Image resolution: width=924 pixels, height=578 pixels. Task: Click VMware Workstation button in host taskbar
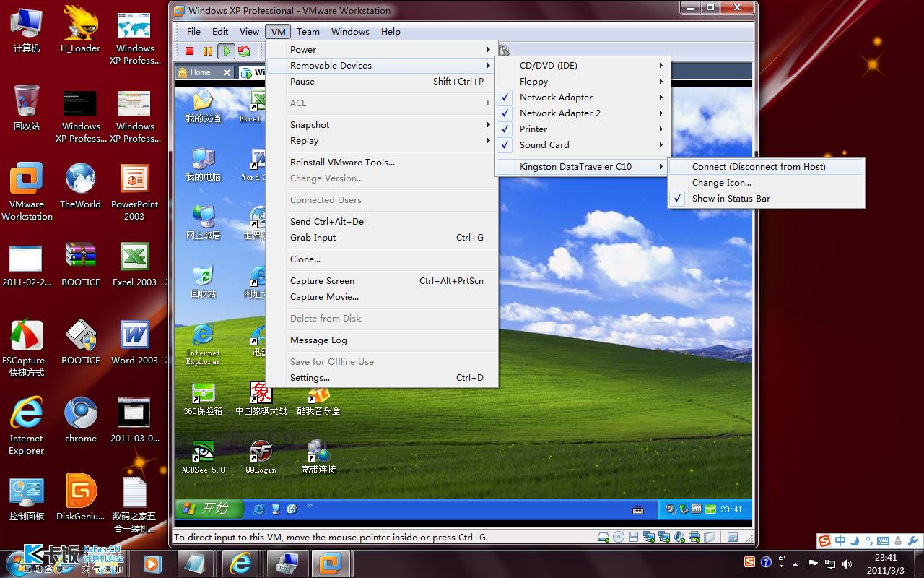pos(331,563)
